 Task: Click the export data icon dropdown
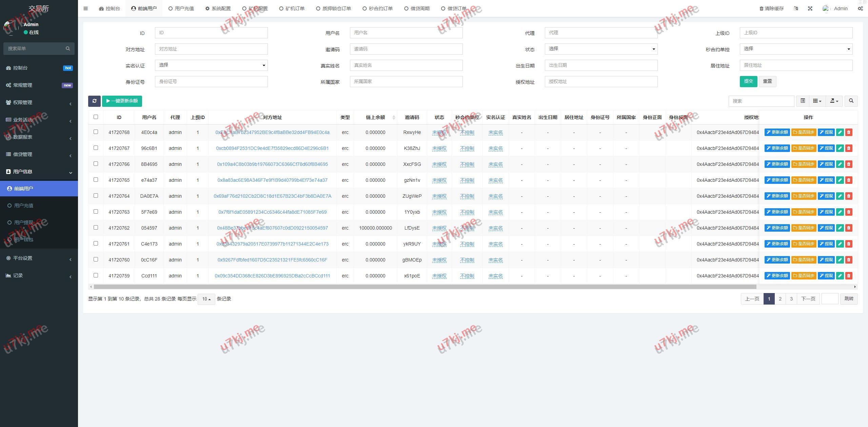point(834,101)
